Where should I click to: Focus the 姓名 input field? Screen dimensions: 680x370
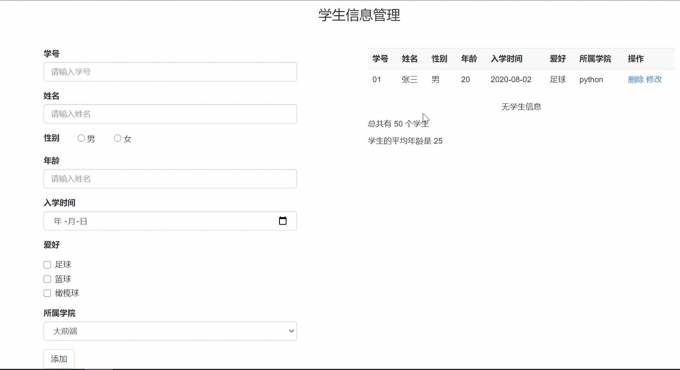(x=170, y=114)
